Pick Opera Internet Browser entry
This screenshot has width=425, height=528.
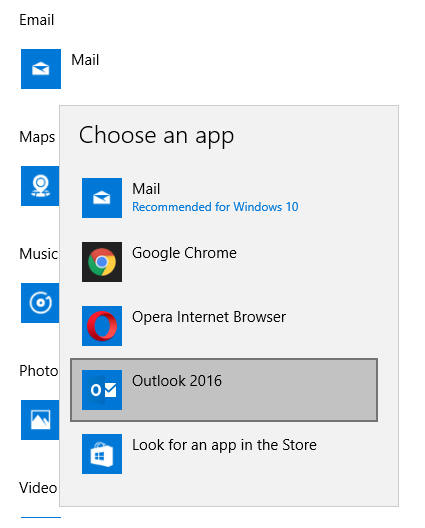[224, 326]
